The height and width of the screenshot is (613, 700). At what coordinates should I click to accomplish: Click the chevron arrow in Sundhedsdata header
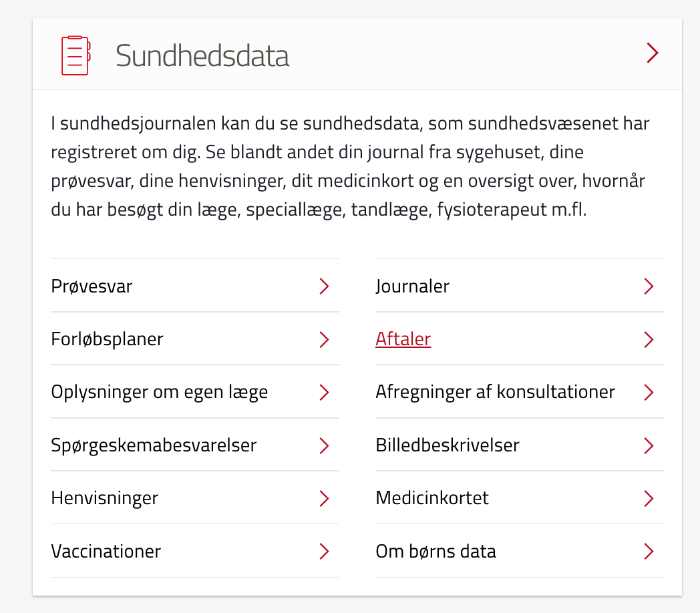[653, 53]
